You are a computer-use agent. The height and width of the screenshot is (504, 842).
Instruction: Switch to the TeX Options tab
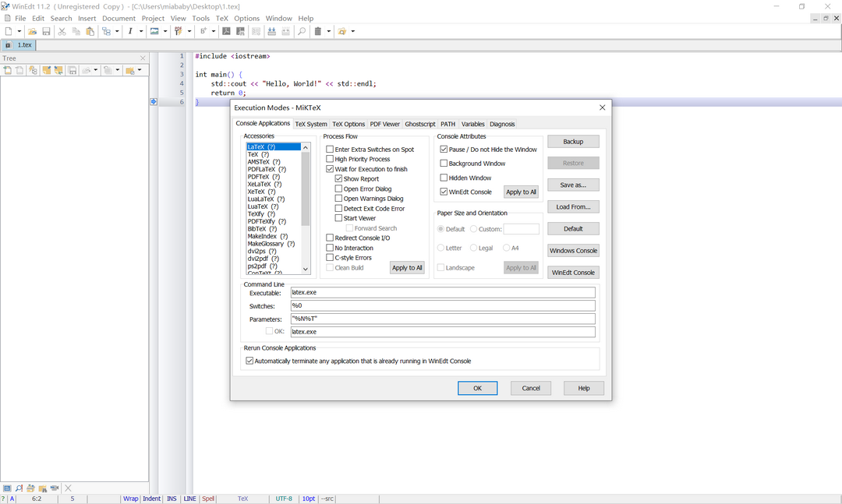[x=348, y=124]
